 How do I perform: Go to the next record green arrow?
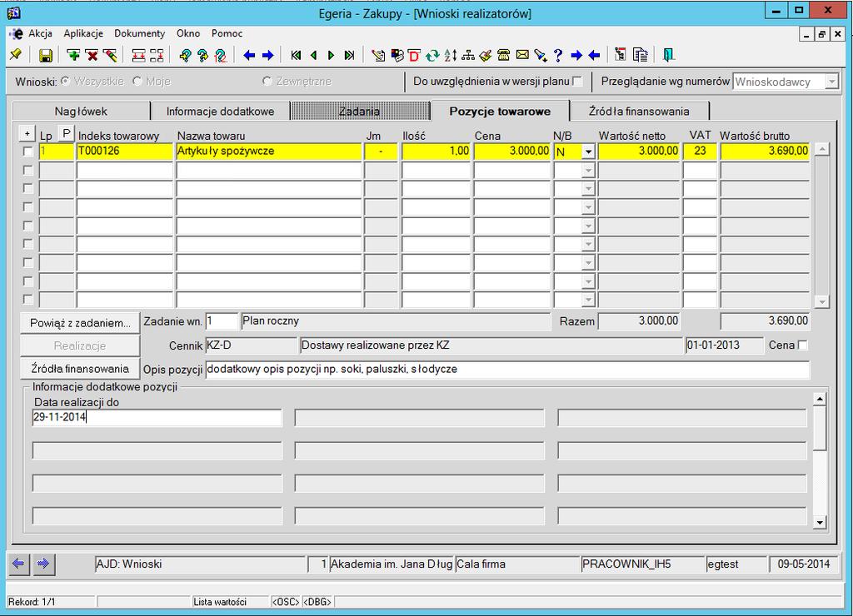(331, 55)
